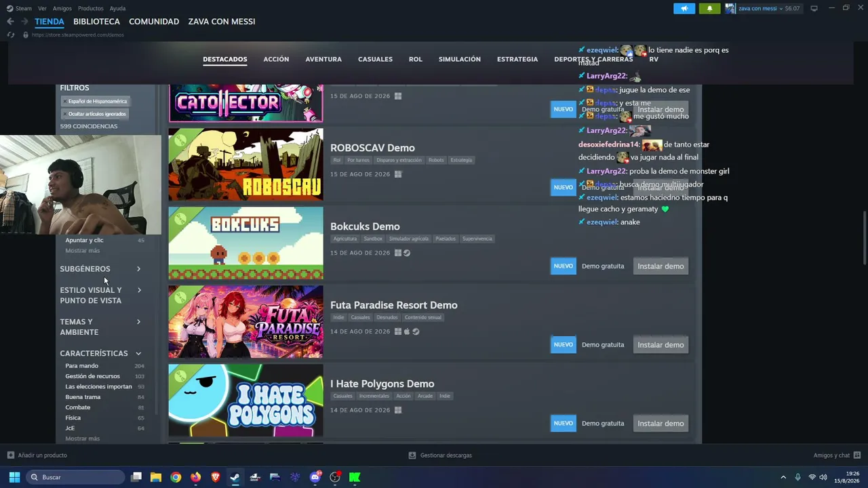Open the blue announcements megaphone button
This screenshot has height=488, width=868.
tap(684, 8)
